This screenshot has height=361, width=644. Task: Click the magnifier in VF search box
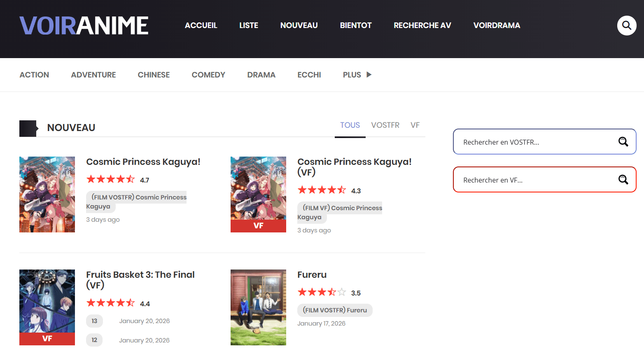click(x=623, y=180)
